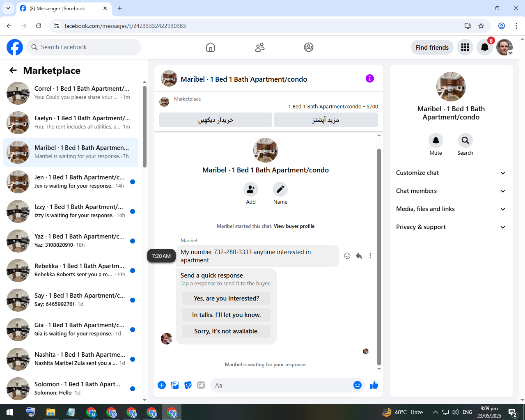Viewport: 525px width, 420px height.
Task: Click the Add people icon
Action: click(x=251, y=189)
